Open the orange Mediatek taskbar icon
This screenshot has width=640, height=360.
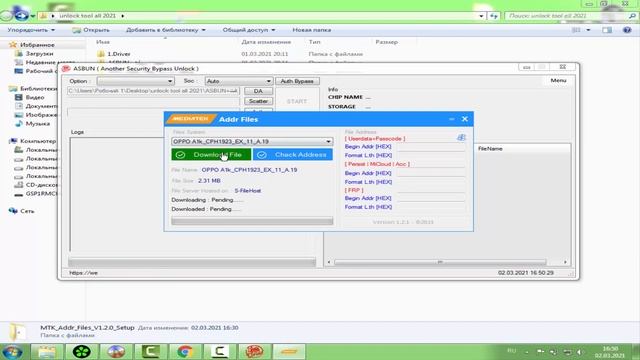[x=289, y=351]
